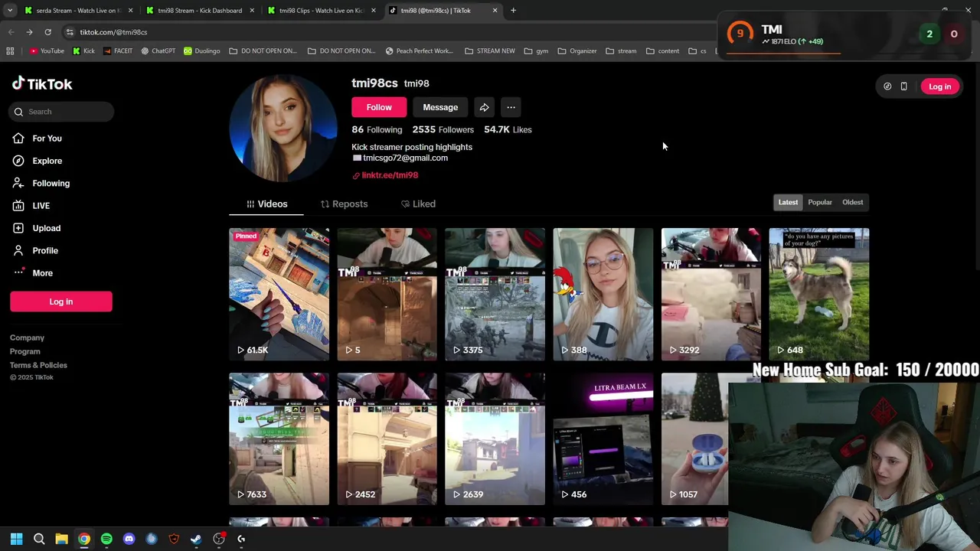The image size is (980, 551).
Task: Open Spotify from the taskbar
Action: 106,539
